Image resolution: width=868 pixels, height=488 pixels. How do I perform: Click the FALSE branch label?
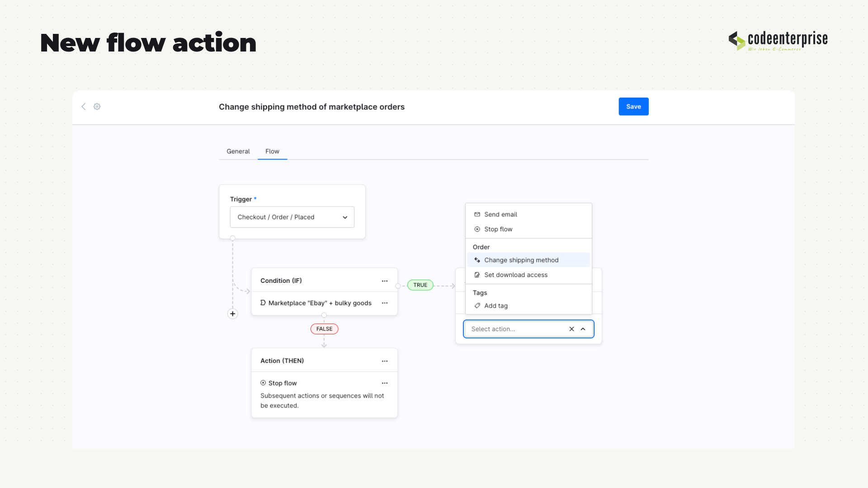coord(324,329)
